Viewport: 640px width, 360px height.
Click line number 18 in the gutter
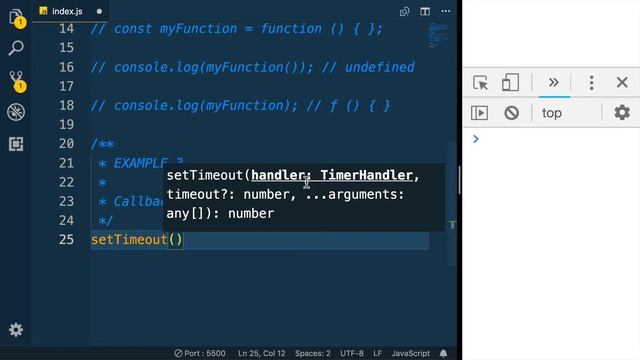point(66,105)
